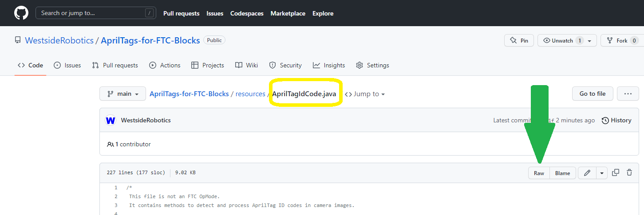Click the Go to file button
Screen dimensions: 644x215
(x=593, y=94)
